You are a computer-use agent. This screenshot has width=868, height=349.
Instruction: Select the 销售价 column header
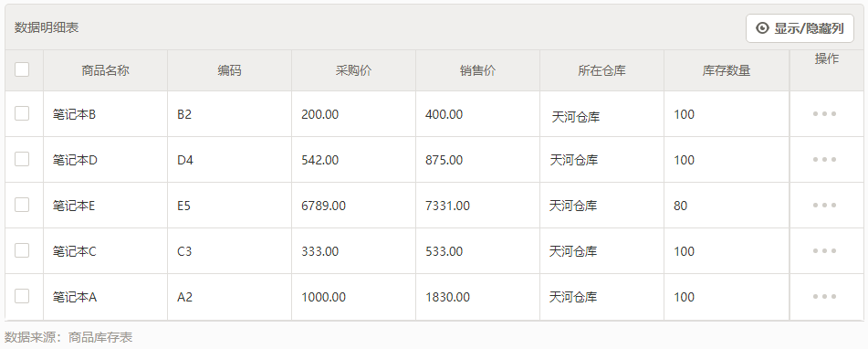[x=477, y=70]
